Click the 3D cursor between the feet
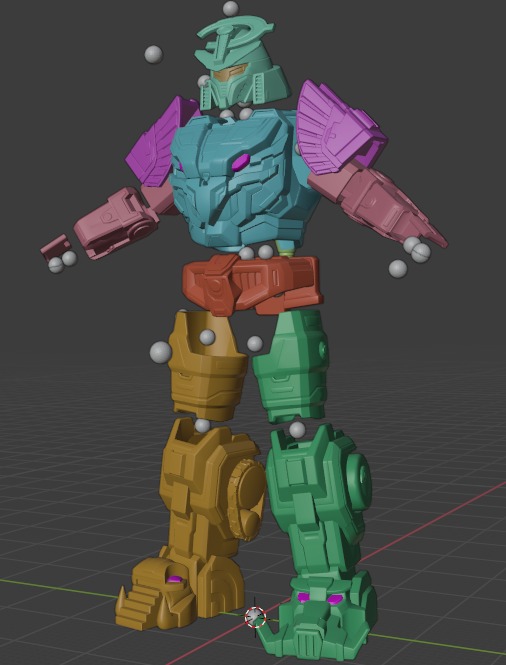 coord(255,617)
